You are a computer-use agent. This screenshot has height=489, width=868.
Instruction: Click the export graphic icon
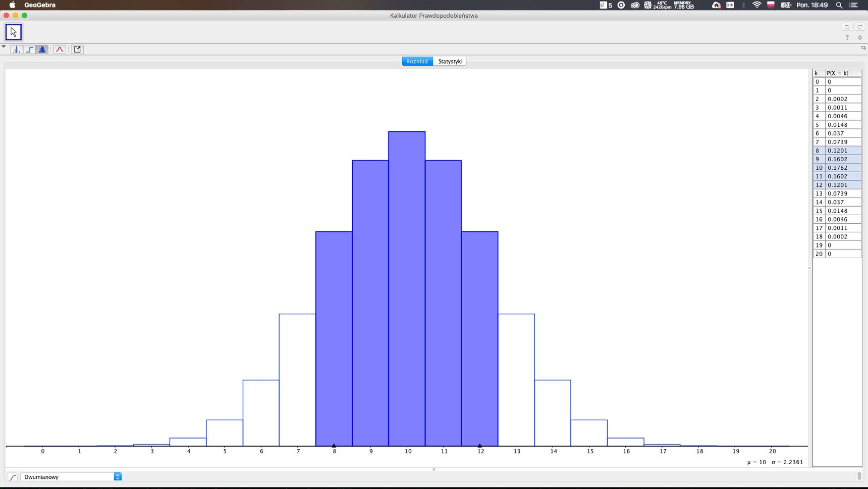77,50
